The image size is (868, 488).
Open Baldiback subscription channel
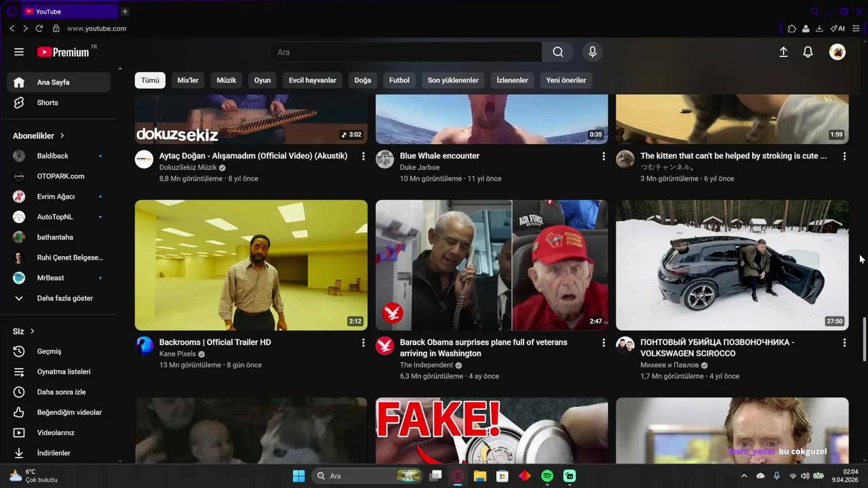[x=58, y=156]
